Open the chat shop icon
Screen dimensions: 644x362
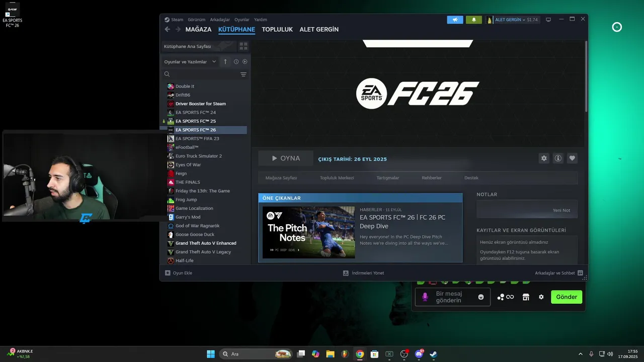tap(526, 297)
